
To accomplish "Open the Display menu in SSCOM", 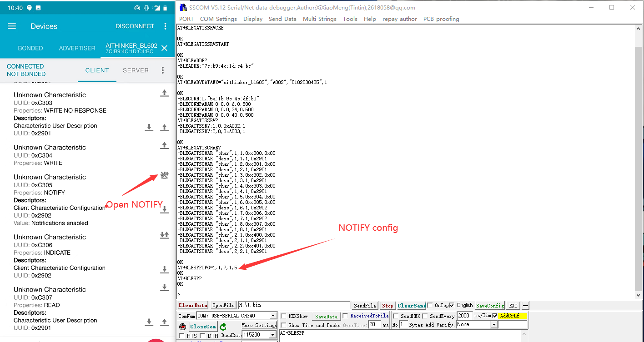I will click(253, 19).
